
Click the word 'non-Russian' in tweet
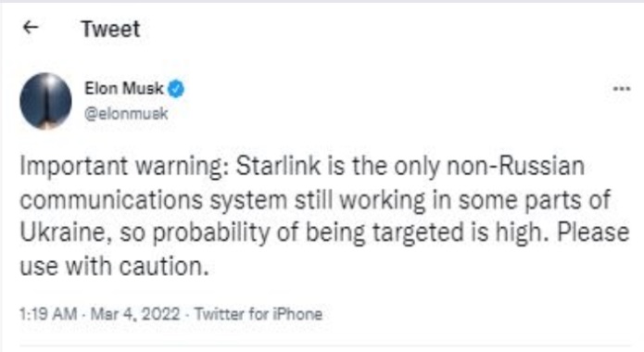point(515,166)
